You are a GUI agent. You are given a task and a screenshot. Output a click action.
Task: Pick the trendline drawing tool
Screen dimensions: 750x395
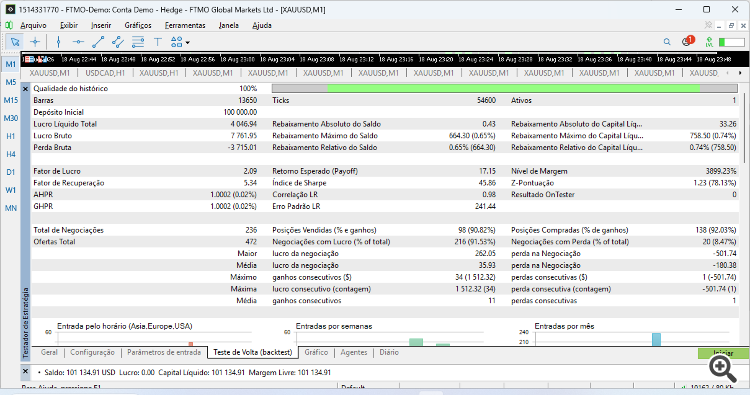tap(98, 42)
